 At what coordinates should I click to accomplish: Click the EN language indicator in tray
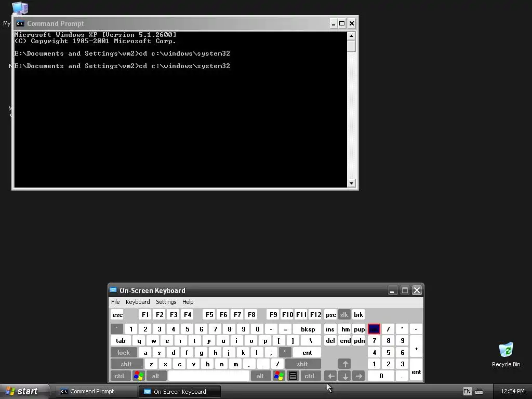pos(467,391)
